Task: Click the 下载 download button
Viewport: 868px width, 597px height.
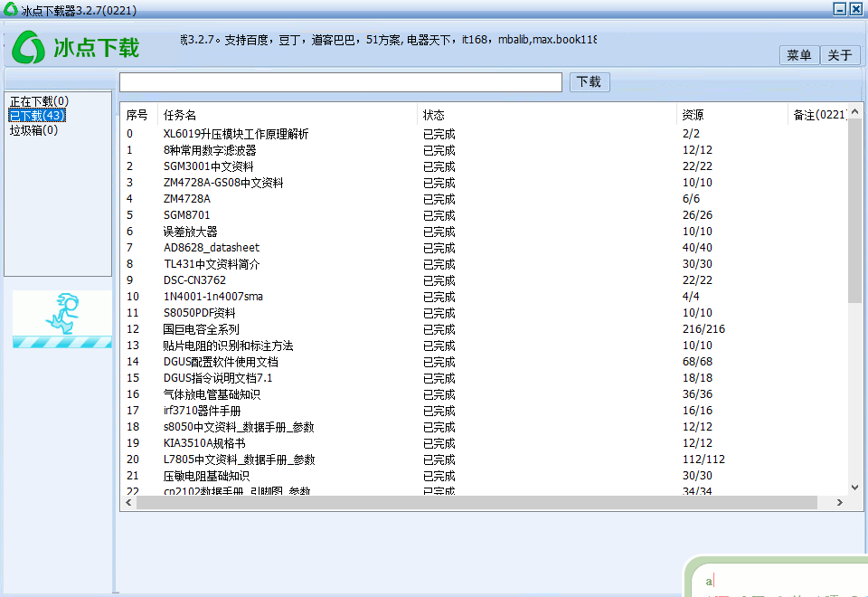Action: coord(589,82)
